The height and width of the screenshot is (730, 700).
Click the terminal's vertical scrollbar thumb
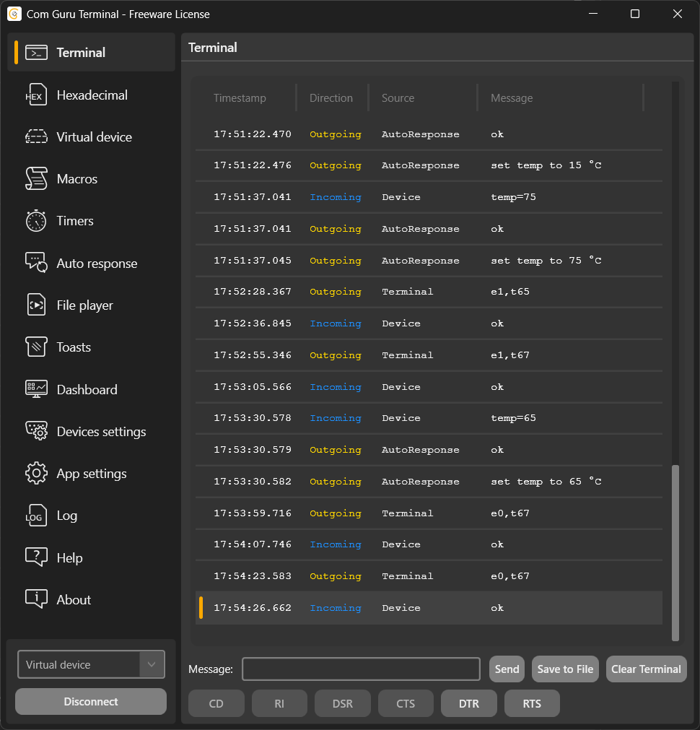(675, 552)
